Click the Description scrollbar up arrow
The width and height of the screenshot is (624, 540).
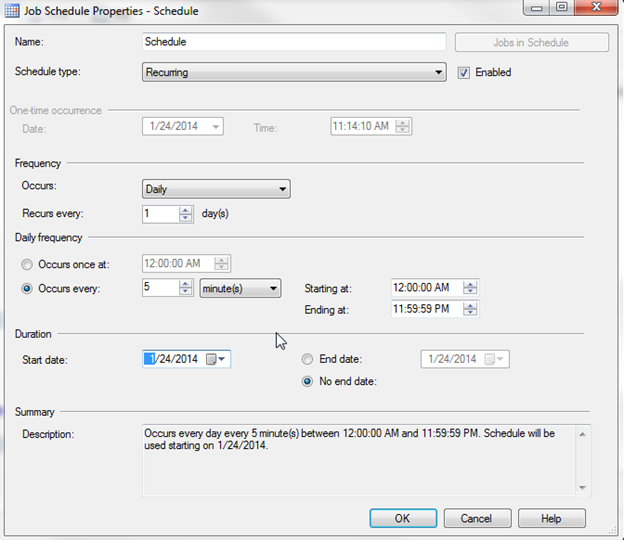pos(583,435)
